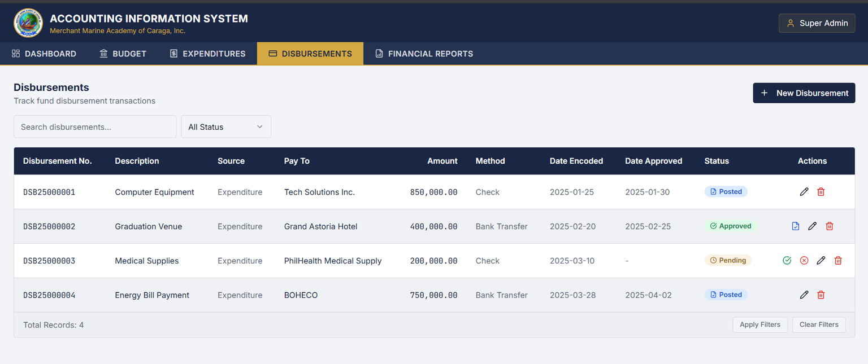Delete the Medical Supplies disbursement
The image size is (868, 364).
coord(838,261)
